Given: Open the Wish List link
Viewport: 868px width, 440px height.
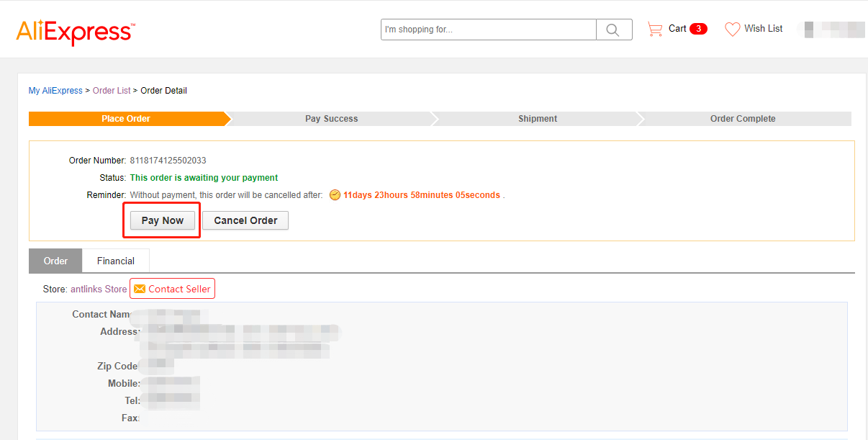Looking at the screenshot, I should [x=764, y=29].
